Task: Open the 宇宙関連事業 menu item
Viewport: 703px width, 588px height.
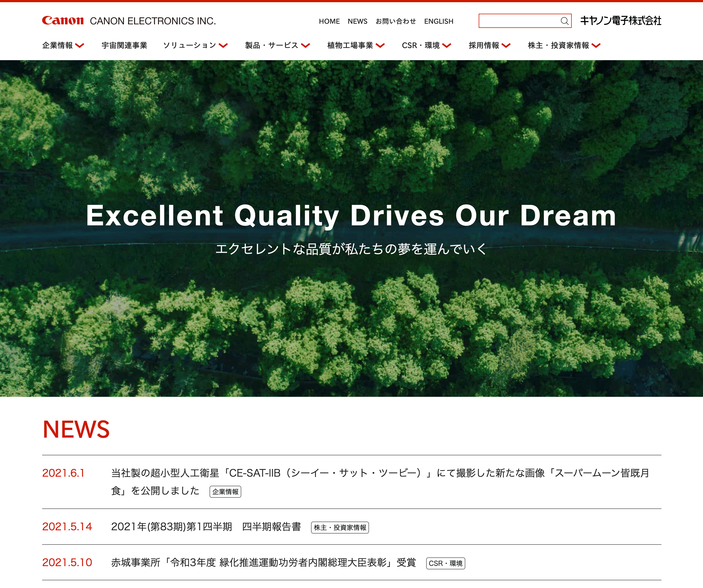Action: (124, 45)
